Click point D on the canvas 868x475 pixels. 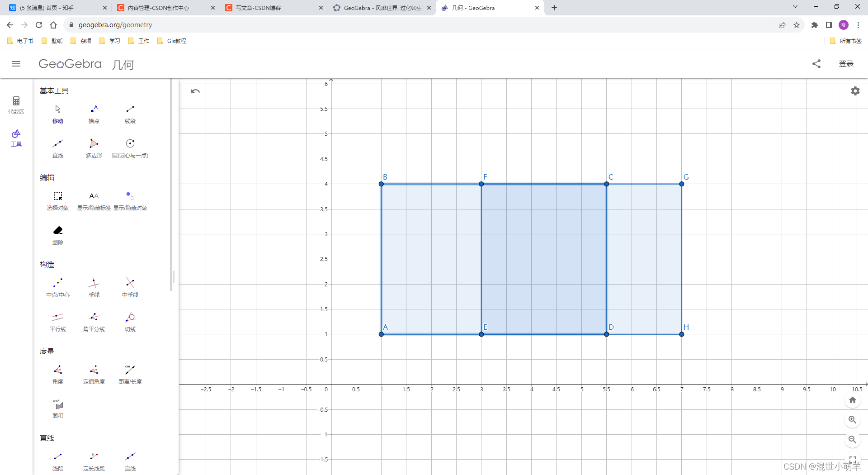(607, 334)
